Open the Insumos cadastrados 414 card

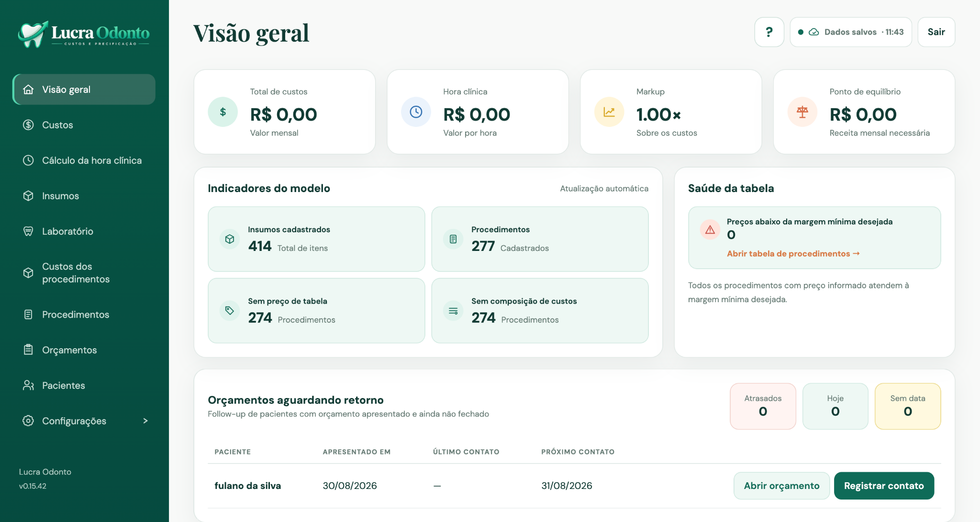click(x=316, y=239)
